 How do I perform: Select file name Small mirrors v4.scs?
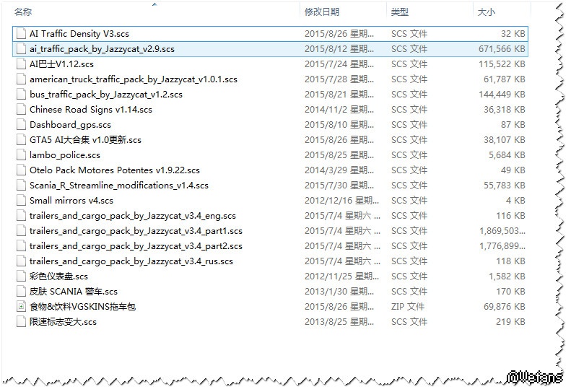pos(71,201)
